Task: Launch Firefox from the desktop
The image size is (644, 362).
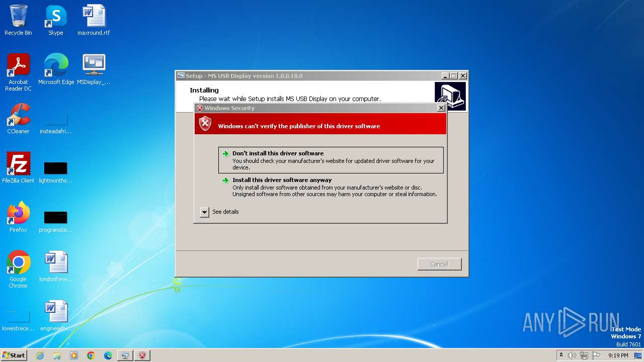Action: 18,217
